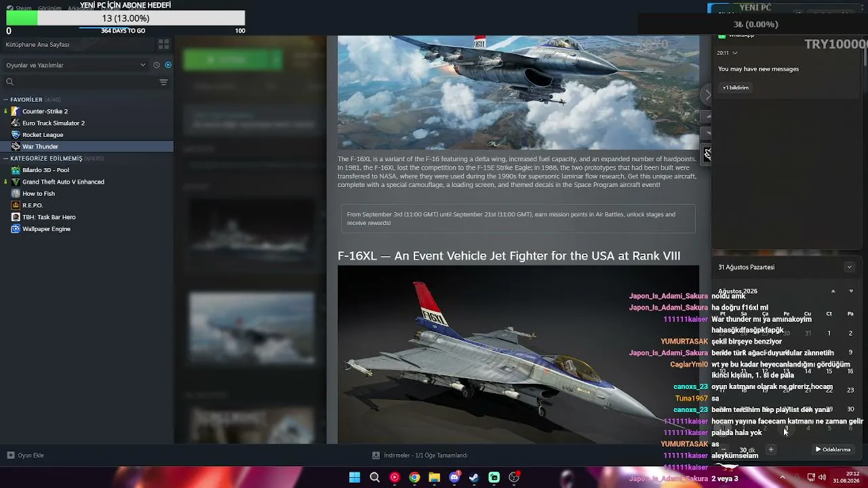
Task: Open File Explorer from taskbar
Action: pyautogui.click(x=434, y=477)
